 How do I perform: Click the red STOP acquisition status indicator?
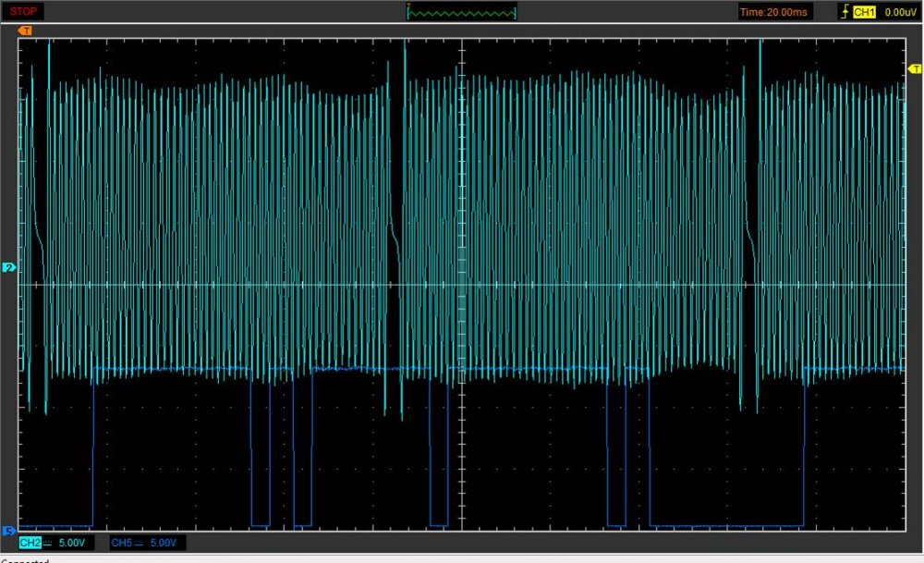(24, 11)
